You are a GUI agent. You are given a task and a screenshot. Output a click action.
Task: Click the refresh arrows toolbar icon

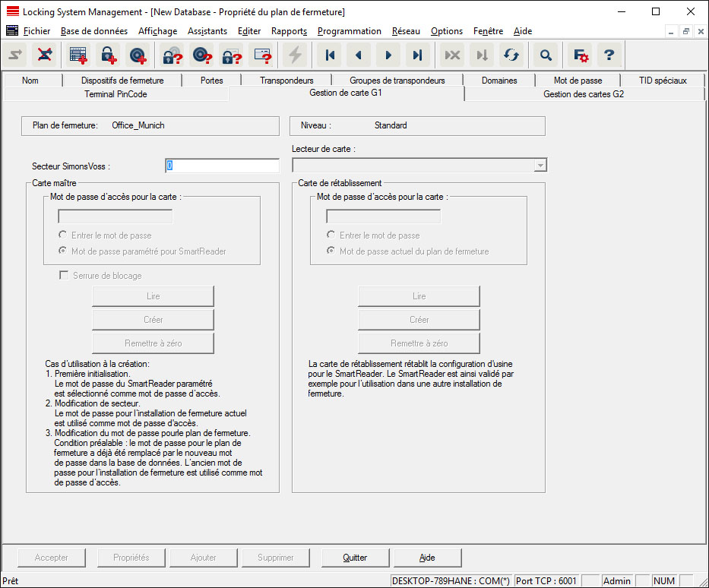pos(511,55)
